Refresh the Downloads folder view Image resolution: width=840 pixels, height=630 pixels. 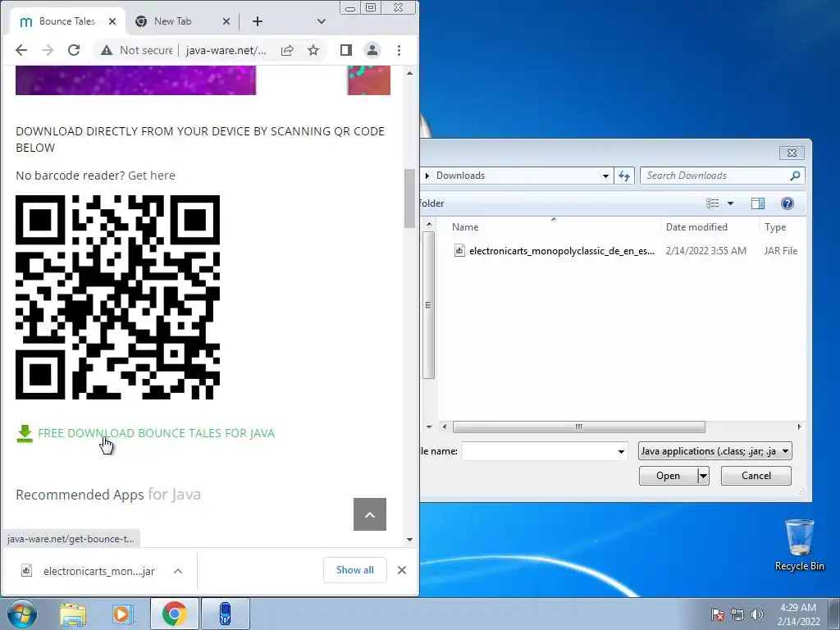coord(624,176)
